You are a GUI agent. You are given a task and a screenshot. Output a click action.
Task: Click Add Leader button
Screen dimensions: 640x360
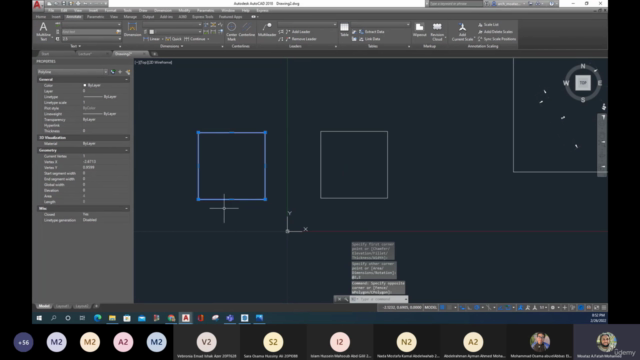coord(298,32)
